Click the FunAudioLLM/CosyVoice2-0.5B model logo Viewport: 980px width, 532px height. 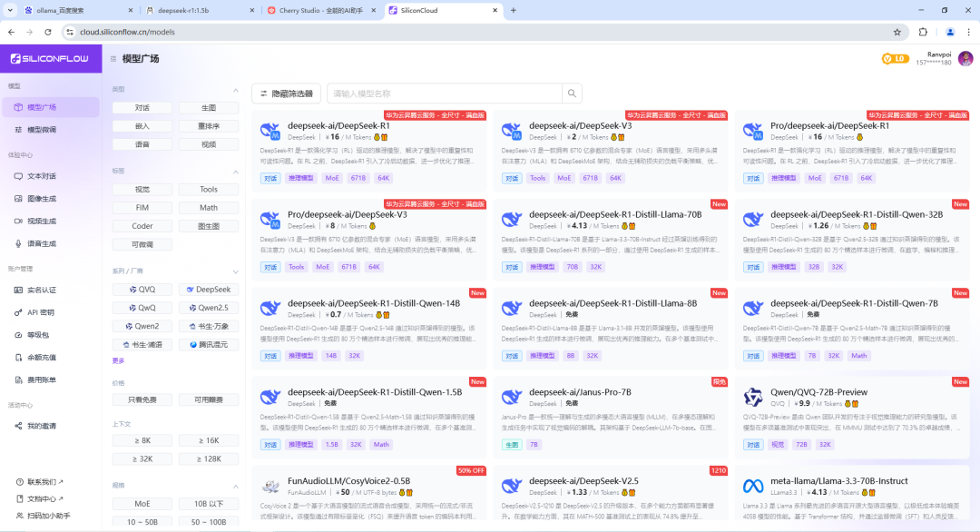[x=270, y=487]
